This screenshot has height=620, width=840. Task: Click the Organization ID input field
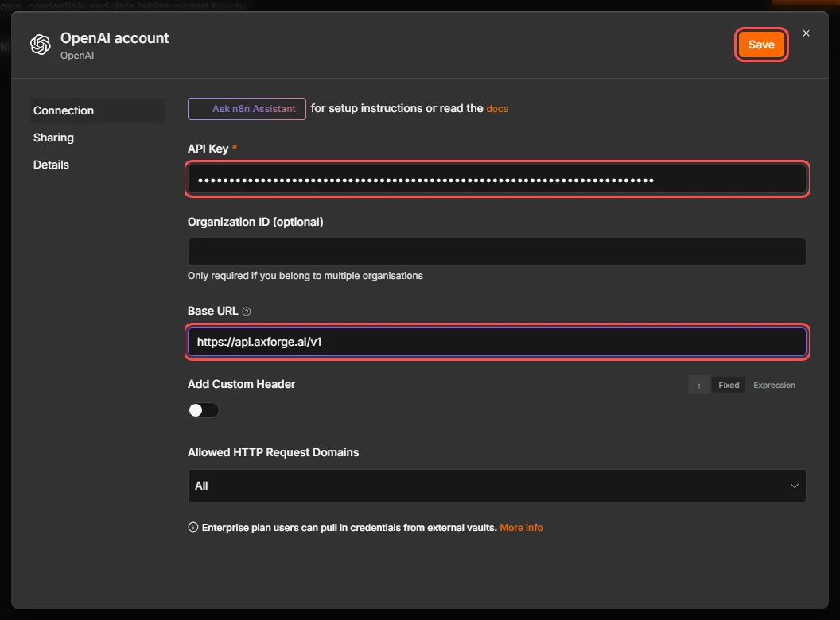[496, 252]
